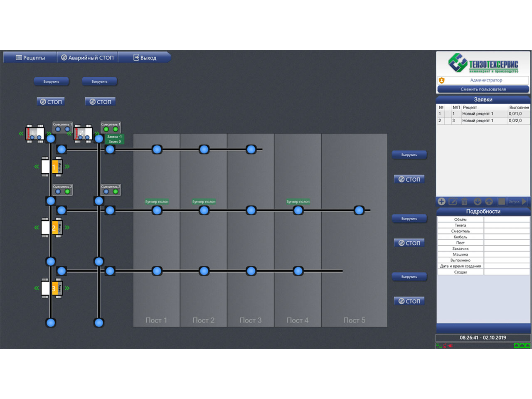The image size is (532, 399).
Task: Move cart 2 right with green arrows
Action: pos(67,227)
